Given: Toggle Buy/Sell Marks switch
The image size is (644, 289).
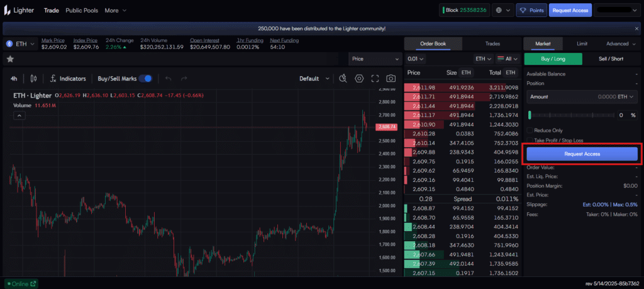Looking at the screenshot, I should pos(145,79).
